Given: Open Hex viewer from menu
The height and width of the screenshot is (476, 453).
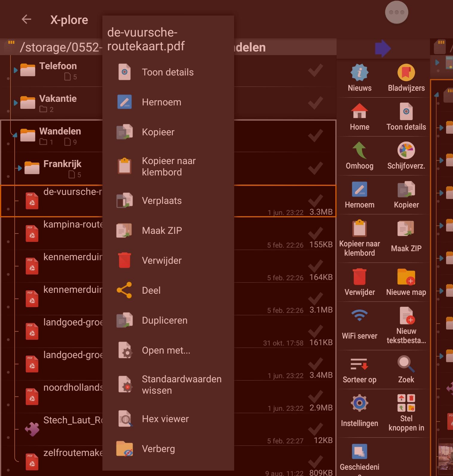Looking at the screenshot, I should (x=168, y=419).
